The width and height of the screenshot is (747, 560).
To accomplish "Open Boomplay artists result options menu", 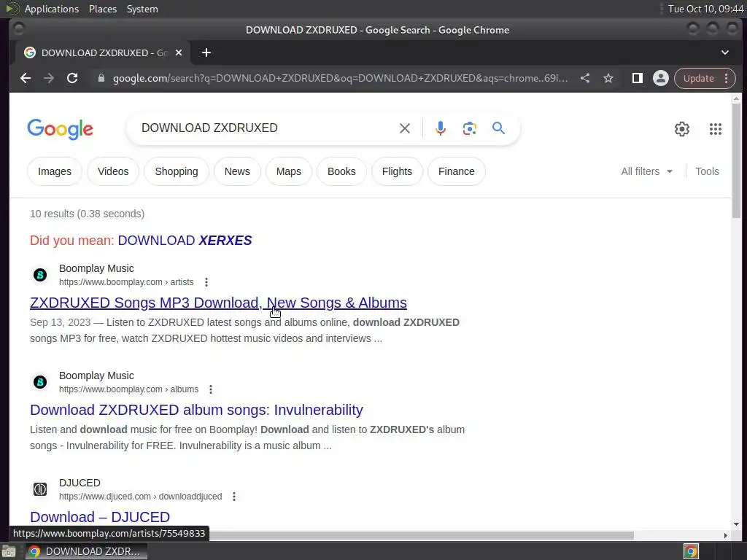I will coord(206,282).
